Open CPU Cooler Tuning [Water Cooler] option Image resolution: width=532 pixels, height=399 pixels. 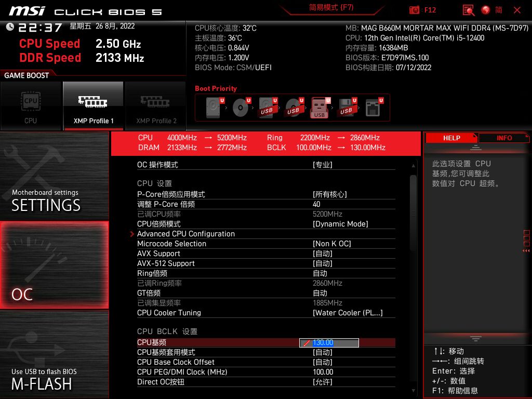point(266,313)
